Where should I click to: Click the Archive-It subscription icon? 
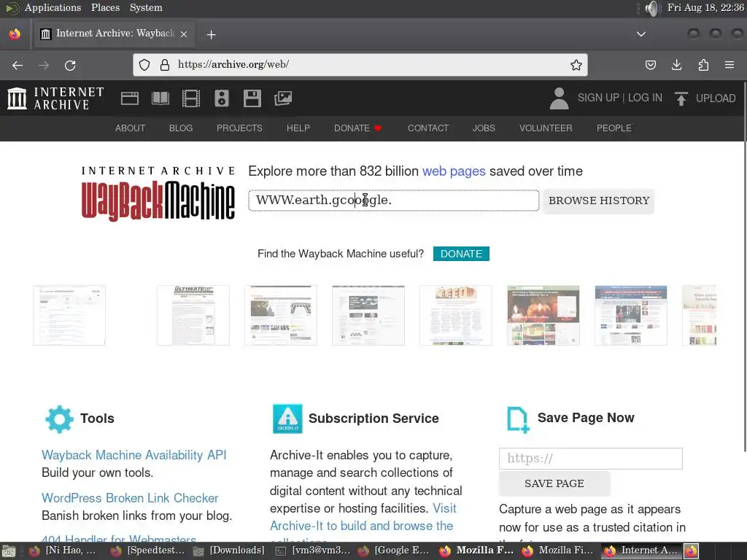287,419
